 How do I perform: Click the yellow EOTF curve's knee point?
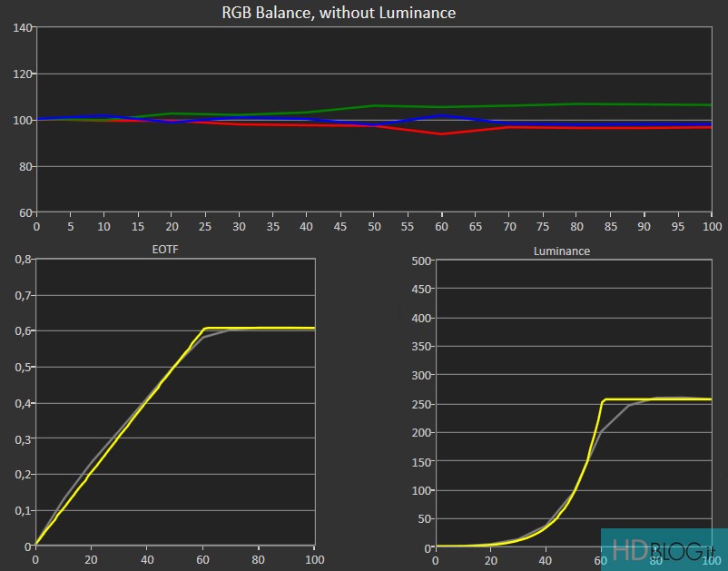coord(206,328)
